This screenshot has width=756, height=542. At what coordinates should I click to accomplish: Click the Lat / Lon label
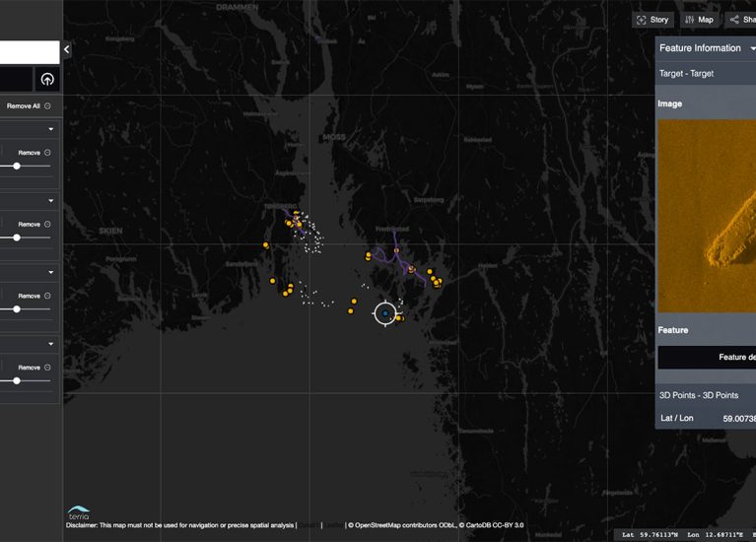pos(677,418)
